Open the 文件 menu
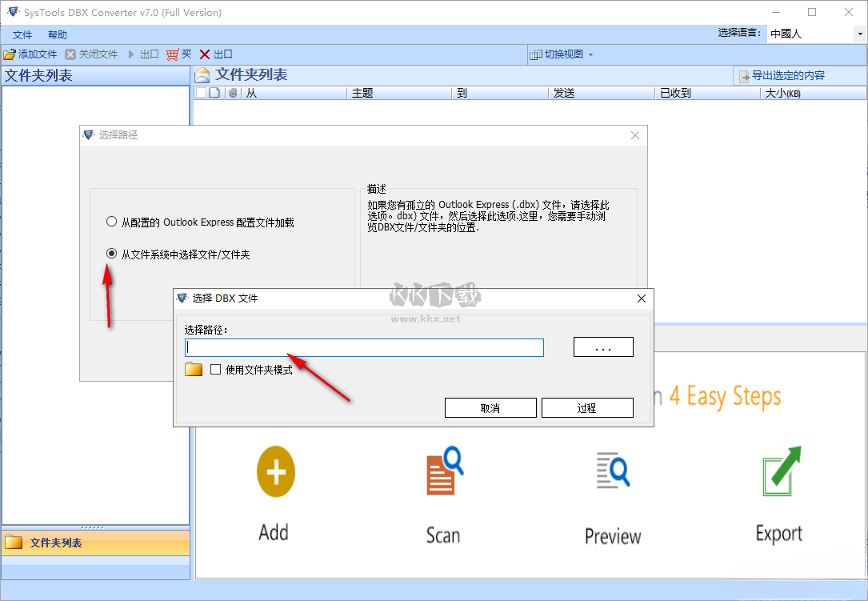868x601 pixels. pos(22,34)
